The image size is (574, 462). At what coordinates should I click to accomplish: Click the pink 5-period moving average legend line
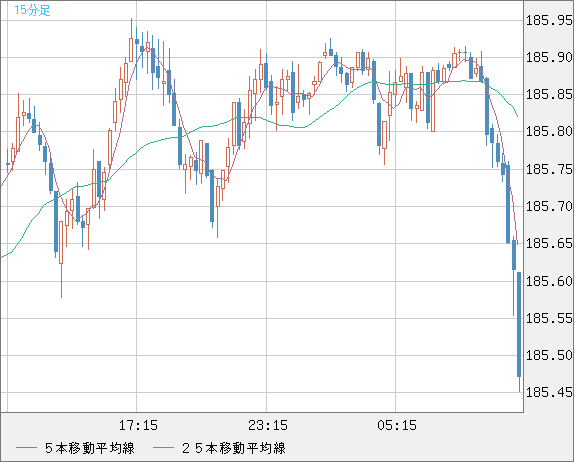point(26,448)
